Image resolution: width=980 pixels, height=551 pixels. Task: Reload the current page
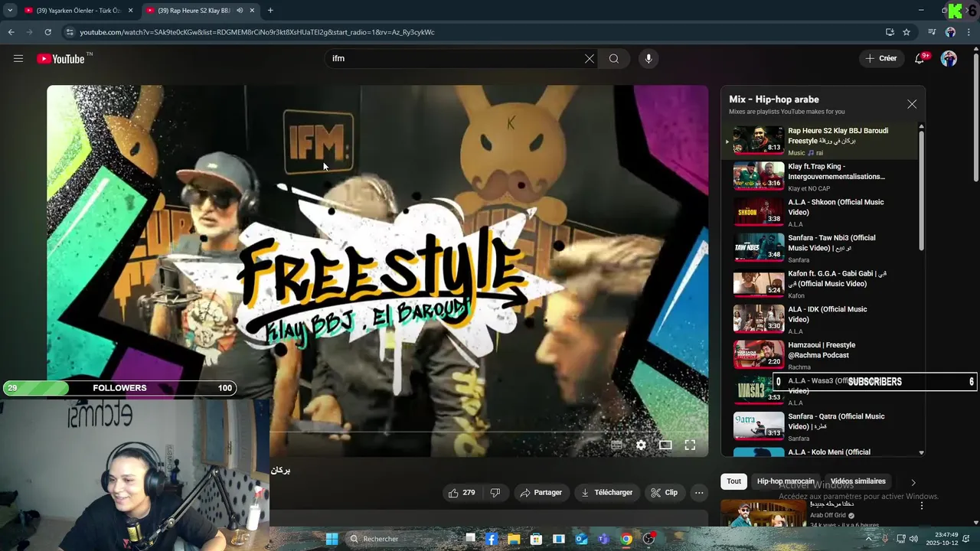pyautogui.click(x=47, y=32)
